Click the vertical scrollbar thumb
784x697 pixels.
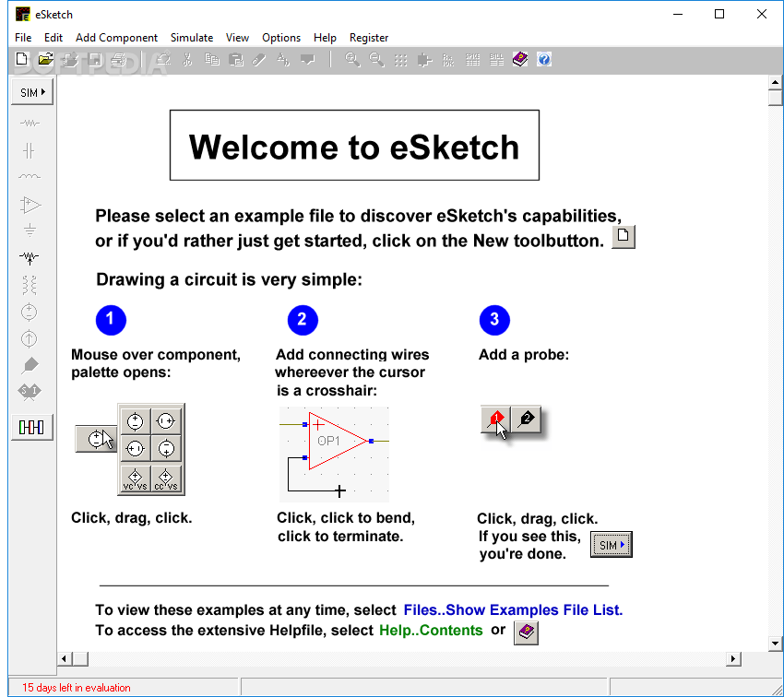(775, 98)
